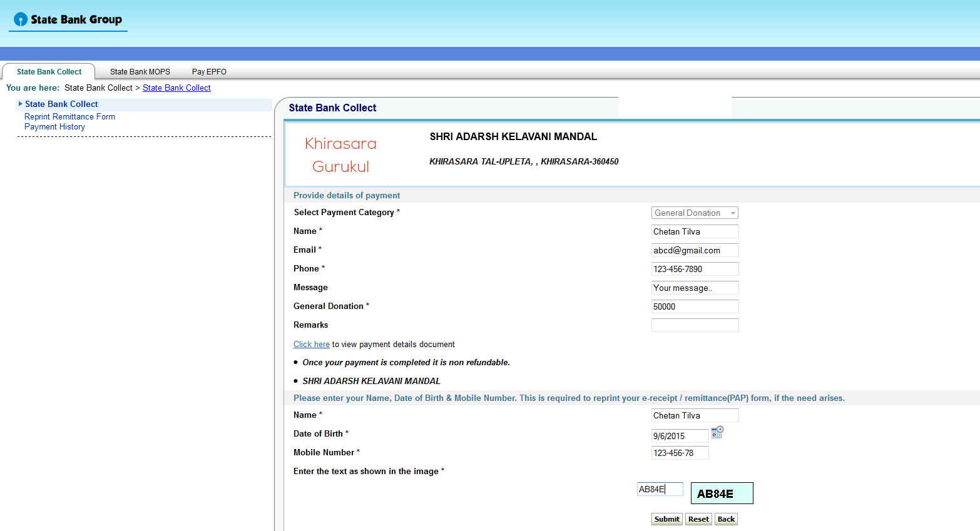Select the State Bank Collect tab
This screenshot has width=980, height=531.
(x=49, y=72)
